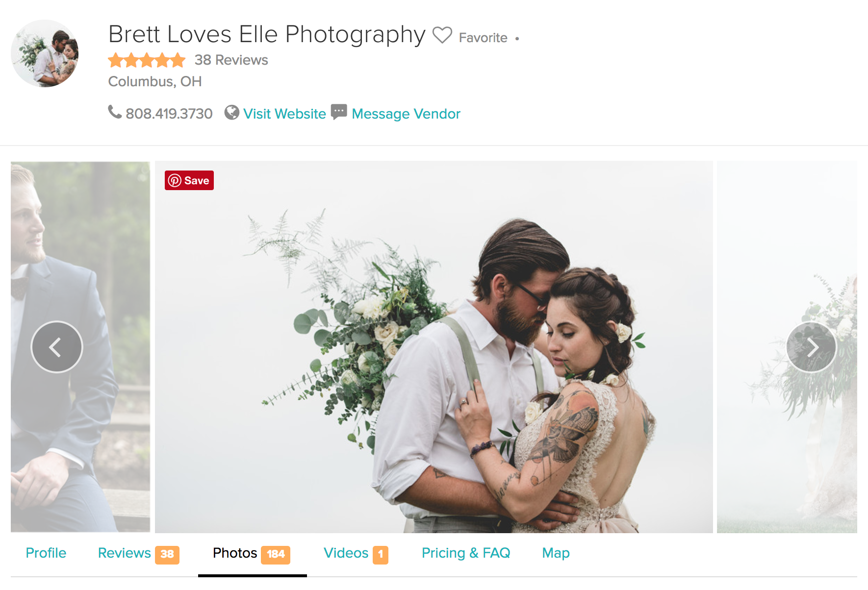Open the Pricing & FAQ tab
Viewport: 868px width, 590px height.
(466, 553)
